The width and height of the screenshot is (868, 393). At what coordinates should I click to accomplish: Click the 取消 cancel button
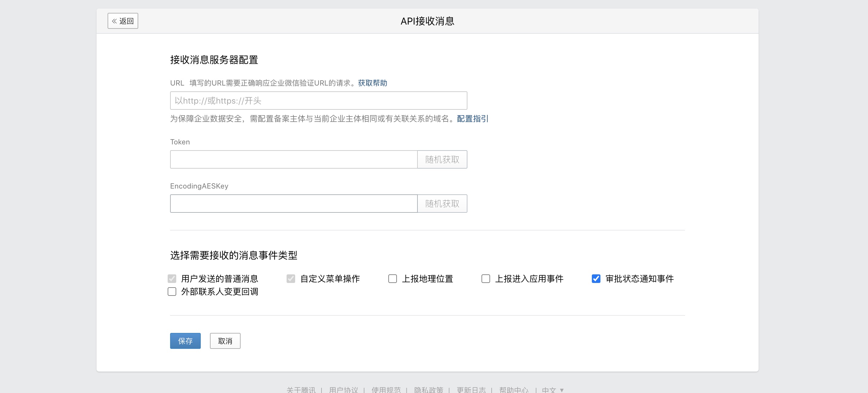point(225,341)
